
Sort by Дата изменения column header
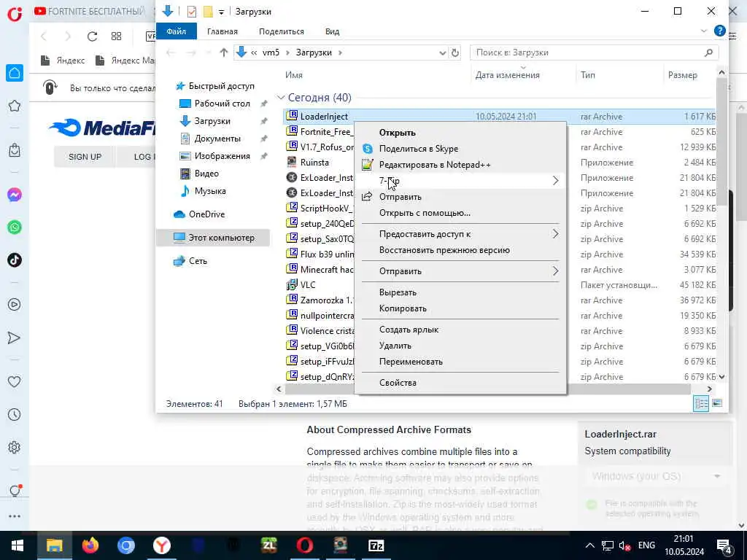point(508,75)
